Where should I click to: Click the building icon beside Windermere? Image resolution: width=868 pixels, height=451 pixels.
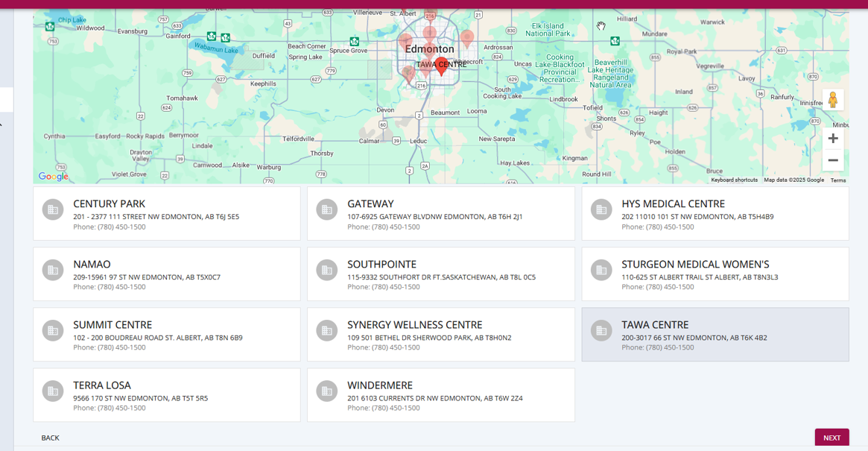pos(327,391)
